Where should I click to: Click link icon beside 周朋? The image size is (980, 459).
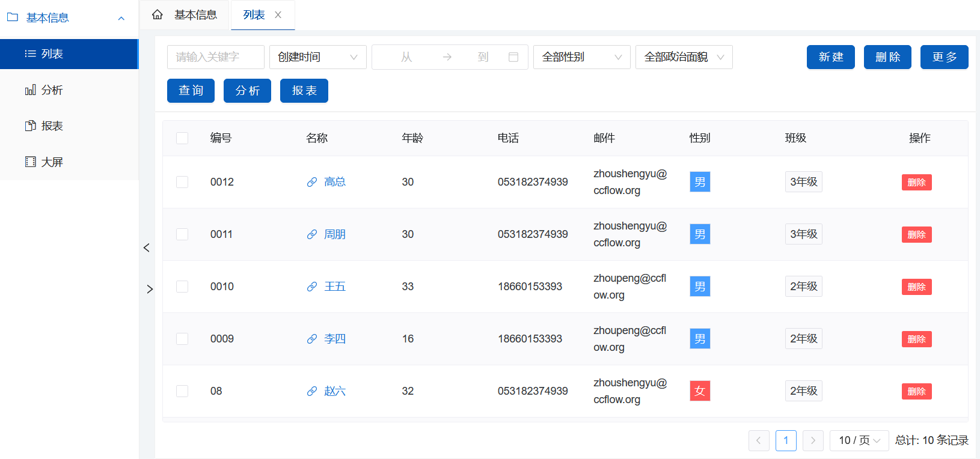pyautogui.click(x=312, y=234)
